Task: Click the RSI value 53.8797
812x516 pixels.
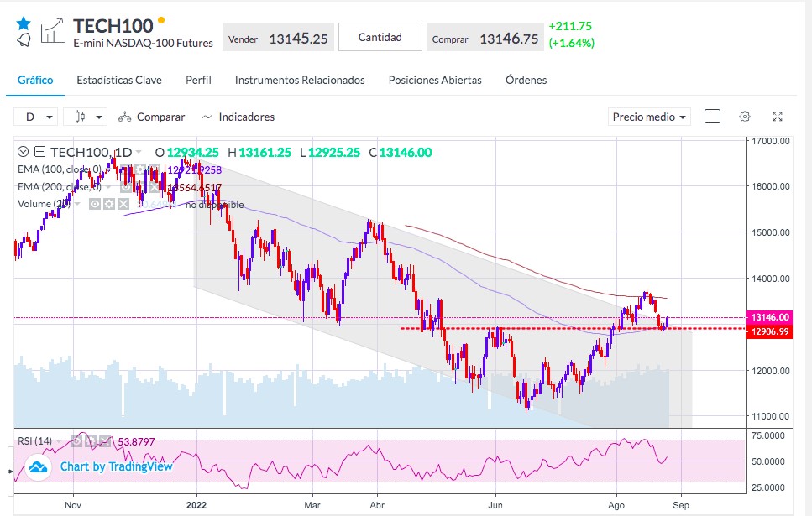Action: [x=136, y=441]
